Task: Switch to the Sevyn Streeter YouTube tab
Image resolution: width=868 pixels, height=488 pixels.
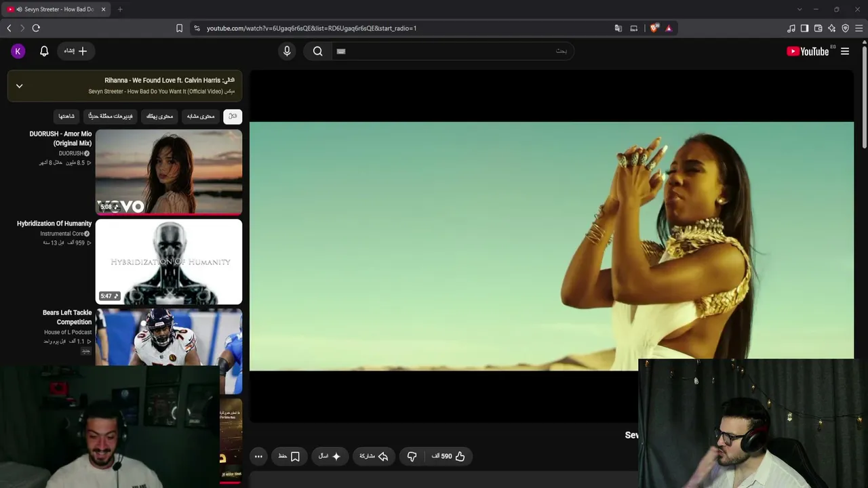Action: point(57,9)
